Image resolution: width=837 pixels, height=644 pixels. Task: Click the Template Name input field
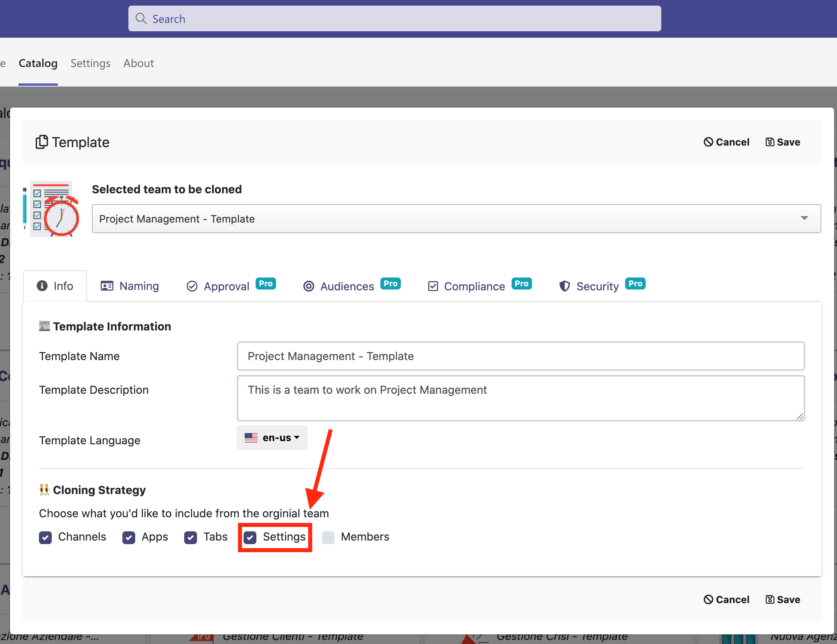click(x=520, y=356)
